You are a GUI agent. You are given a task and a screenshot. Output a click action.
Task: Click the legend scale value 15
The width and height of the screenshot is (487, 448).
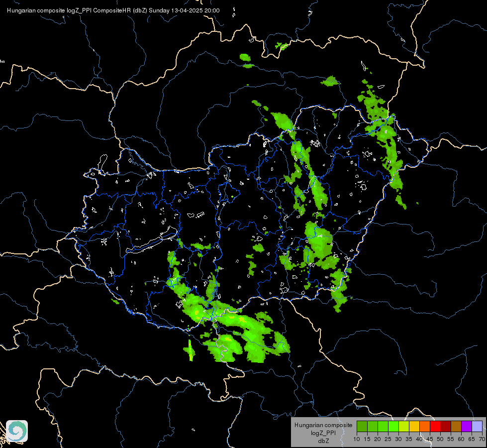coord(367,440)
